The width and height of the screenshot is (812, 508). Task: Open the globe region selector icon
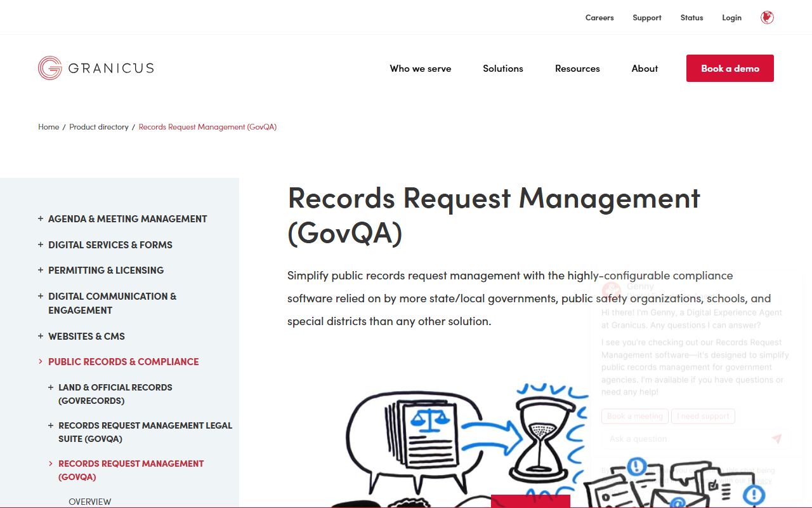point(767,18)
